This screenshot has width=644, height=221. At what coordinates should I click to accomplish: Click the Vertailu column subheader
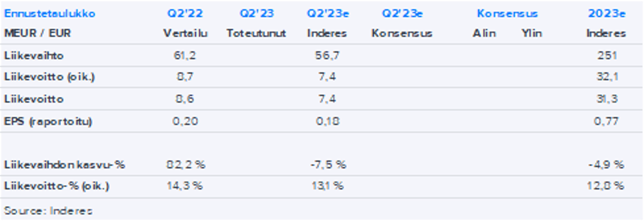[185, 33]
